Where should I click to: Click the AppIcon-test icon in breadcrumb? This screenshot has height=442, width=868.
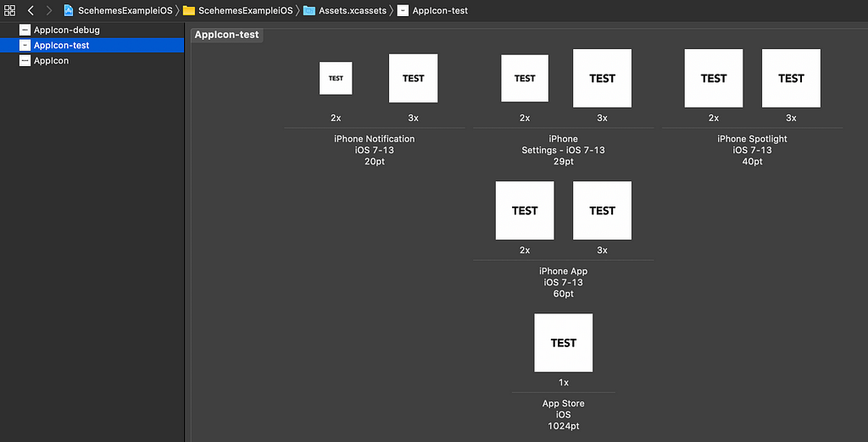pyautogui.click(x=403, y=10)
